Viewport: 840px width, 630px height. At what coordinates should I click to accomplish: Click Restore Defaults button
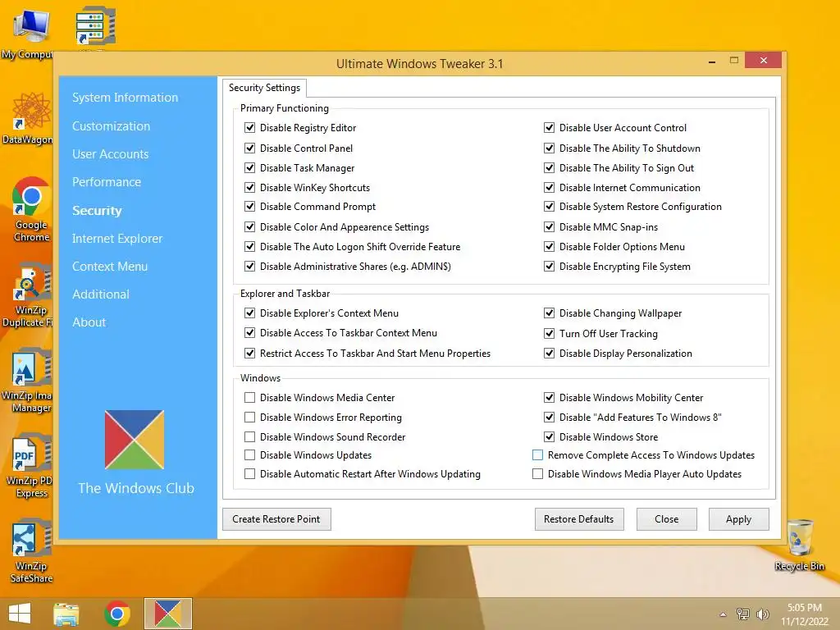click(579, 519)
